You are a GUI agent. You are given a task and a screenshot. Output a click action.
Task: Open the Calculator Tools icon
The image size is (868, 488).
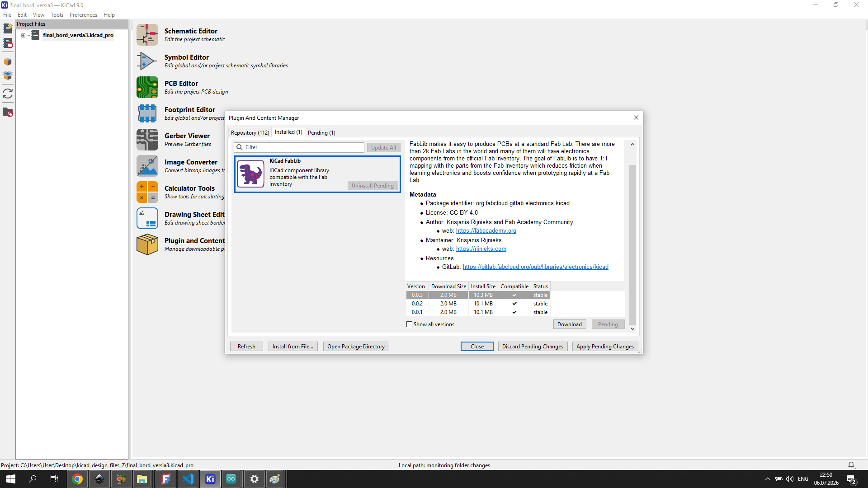point(147,192)
